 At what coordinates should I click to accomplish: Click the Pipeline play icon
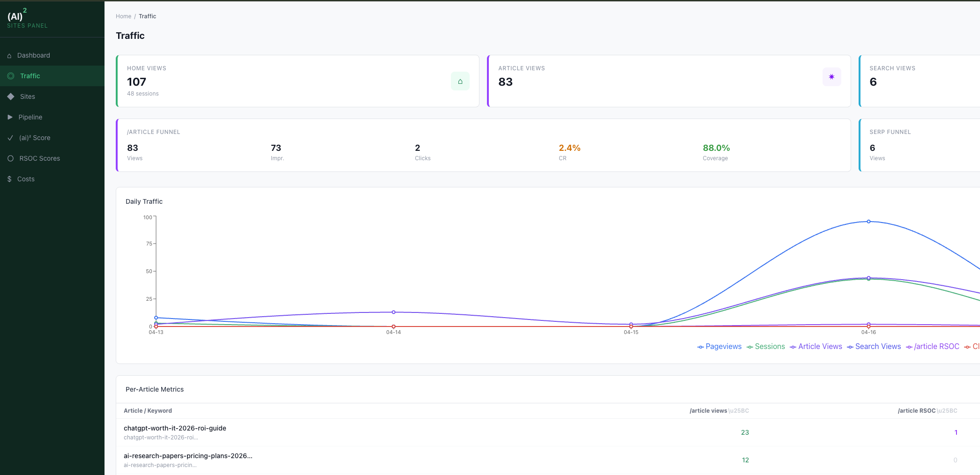(10, 117)
